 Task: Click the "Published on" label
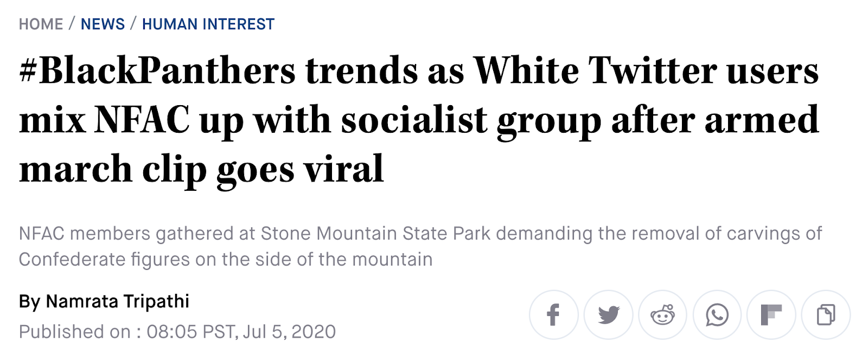pos(74,332)
